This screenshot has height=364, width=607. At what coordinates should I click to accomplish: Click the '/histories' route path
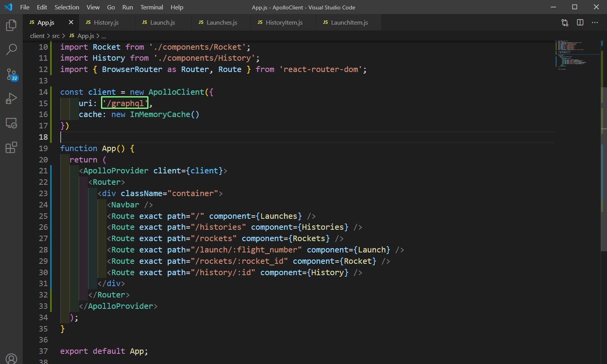pyautogui.click(x=218, y=227)
